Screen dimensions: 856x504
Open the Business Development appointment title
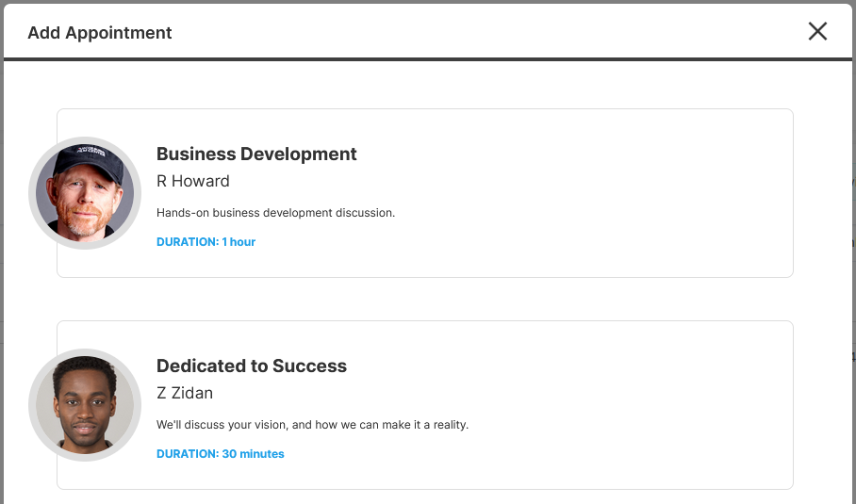pos(256,154)
